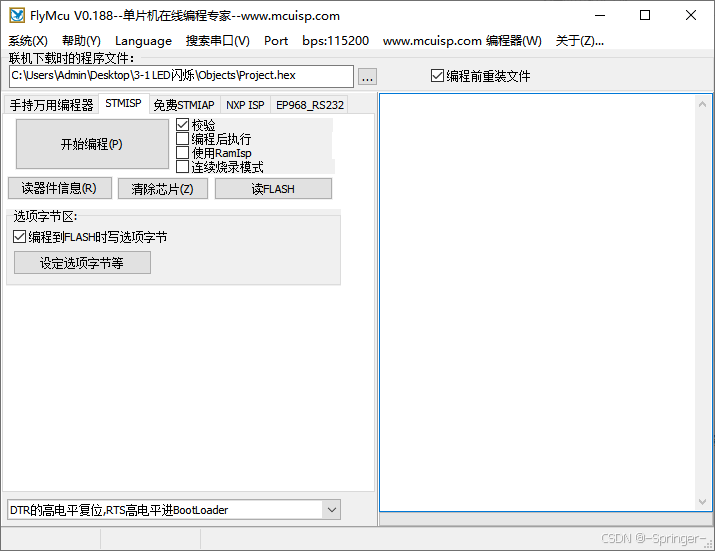Switch to the NXP ISP tab

pos(245,105)
